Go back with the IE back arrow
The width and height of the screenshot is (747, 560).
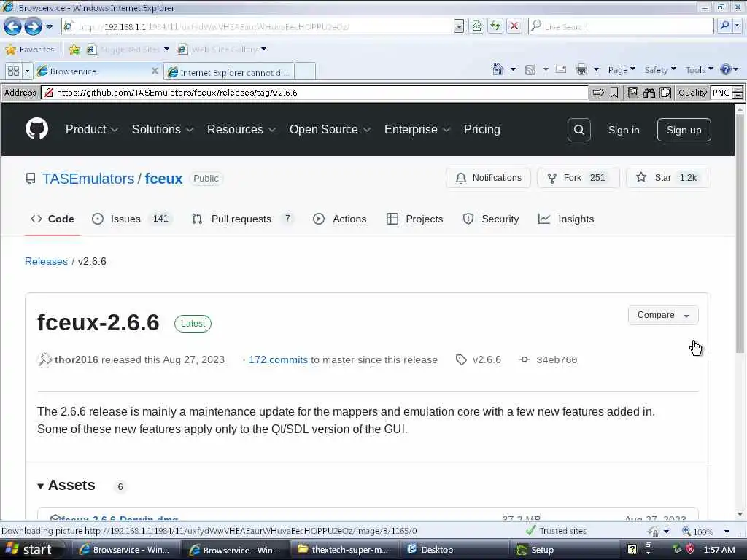click(12, 26)
